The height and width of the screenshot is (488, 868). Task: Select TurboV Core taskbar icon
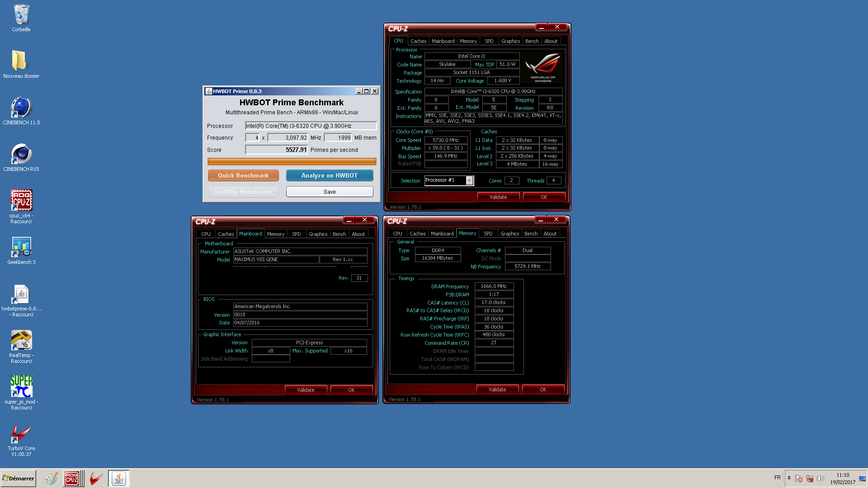click(x=96, y=479)
